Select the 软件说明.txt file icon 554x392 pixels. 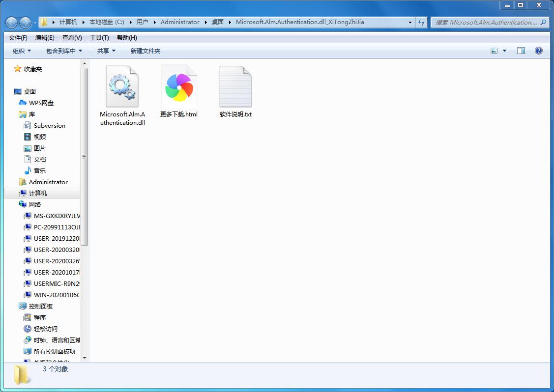point(235,86)
